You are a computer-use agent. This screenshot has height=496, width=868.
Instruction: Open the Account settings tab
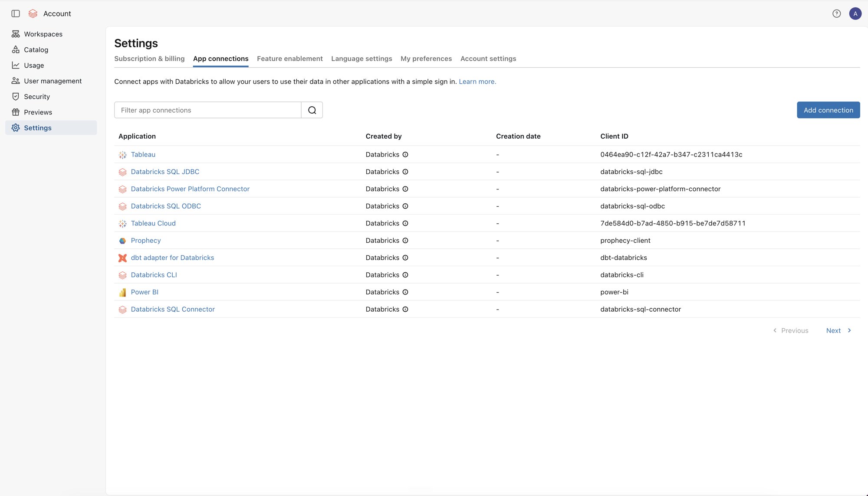click(x=488, y=59)
